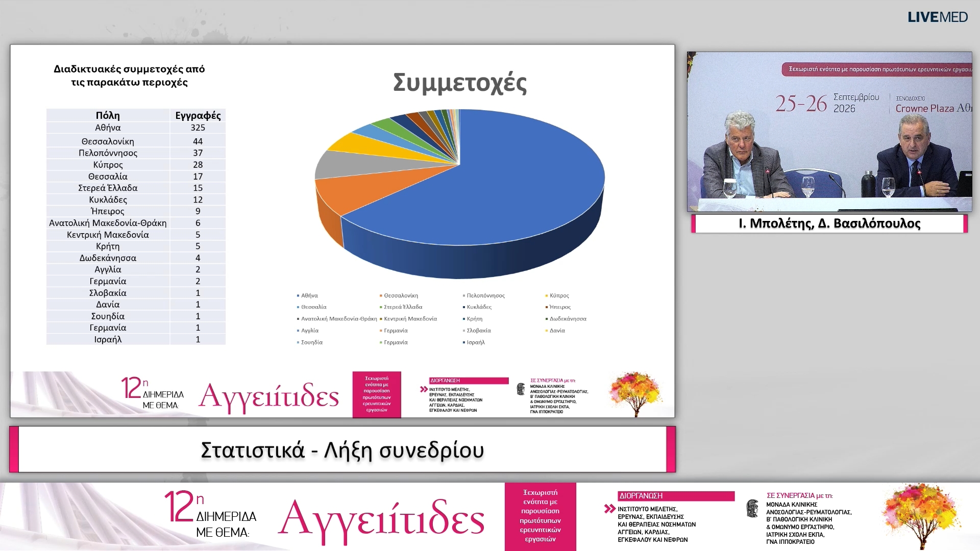The height and width of the screenshot is (551, 980).
Task: Click the Κρήτη legend entry
Action: click(473, 319)
